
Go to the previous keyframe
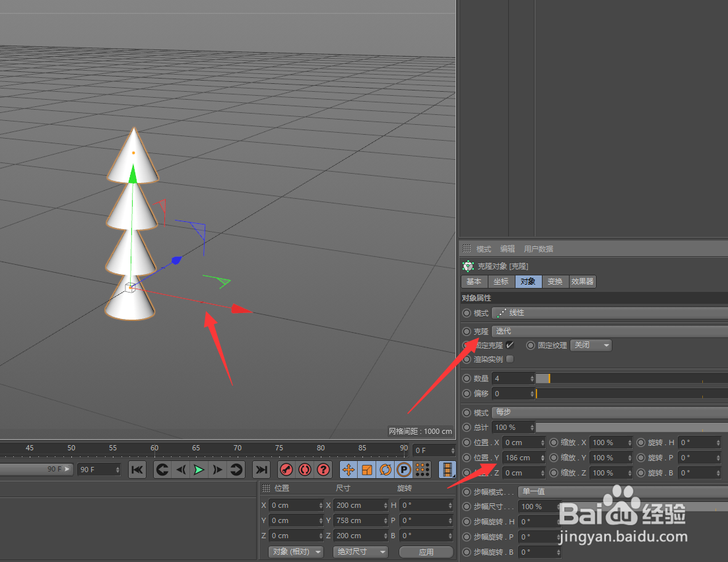(162, 470)
